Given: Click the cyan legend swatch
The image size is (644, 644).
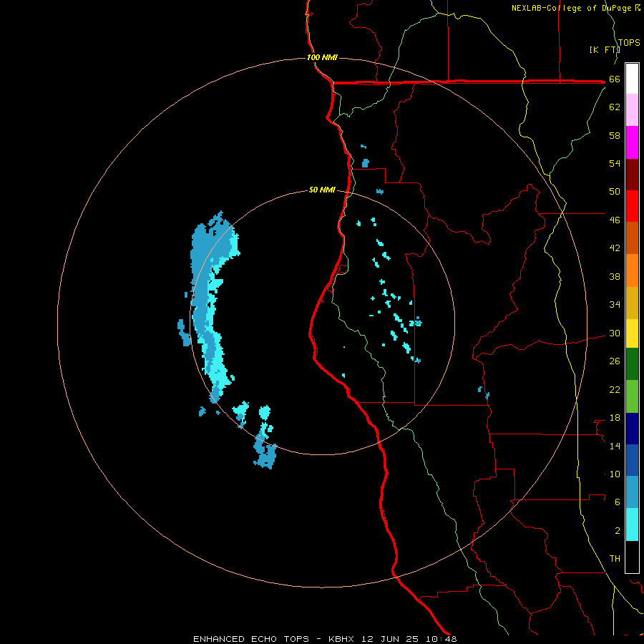Looking at the screenshot, I should tap(632, 525).
